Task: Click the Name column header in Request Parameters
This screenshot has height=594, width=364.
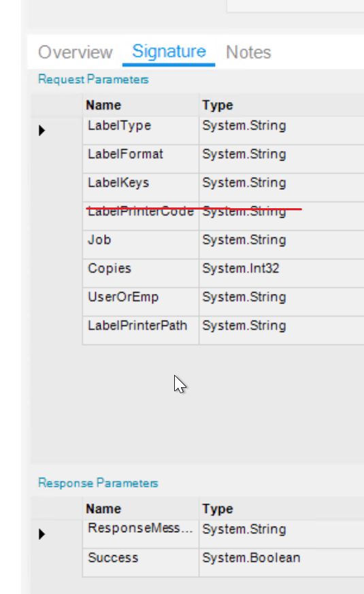Action: point(141,105)
